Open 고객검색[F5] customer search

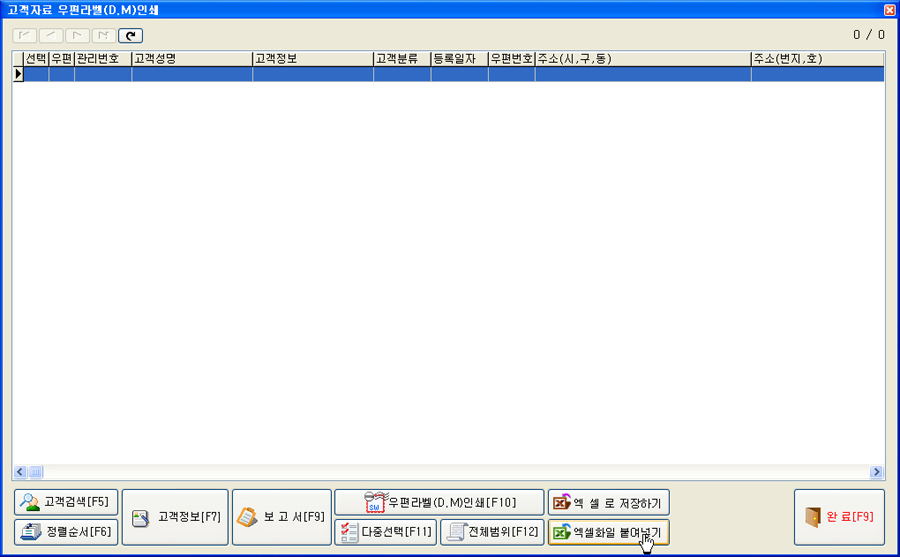(66, 502)
